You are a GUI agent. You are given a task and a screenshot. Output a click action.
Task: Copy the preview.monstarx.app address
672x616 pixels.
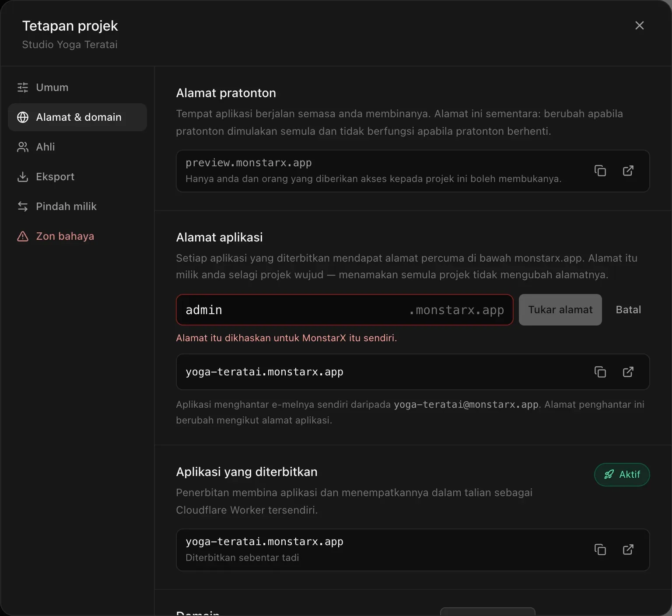tap(600, 171)
